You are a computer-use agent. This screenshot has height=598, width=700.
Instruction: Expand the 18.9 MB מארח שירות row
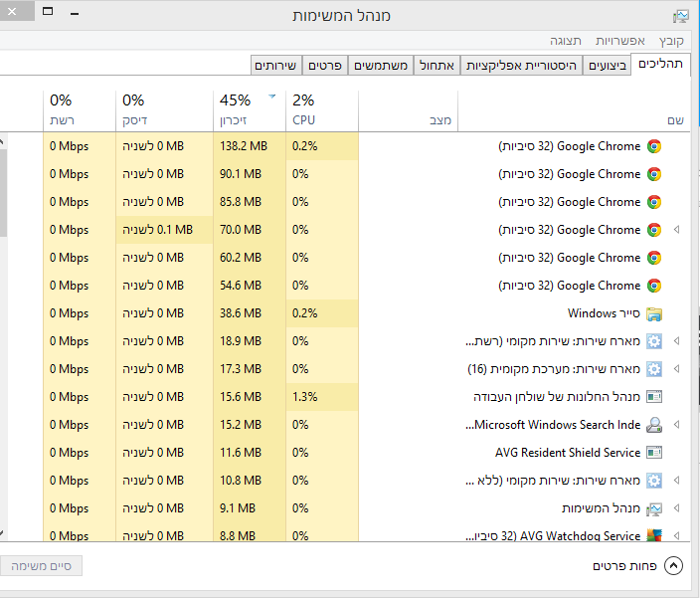pyautogui.click(x=677, y=341)
